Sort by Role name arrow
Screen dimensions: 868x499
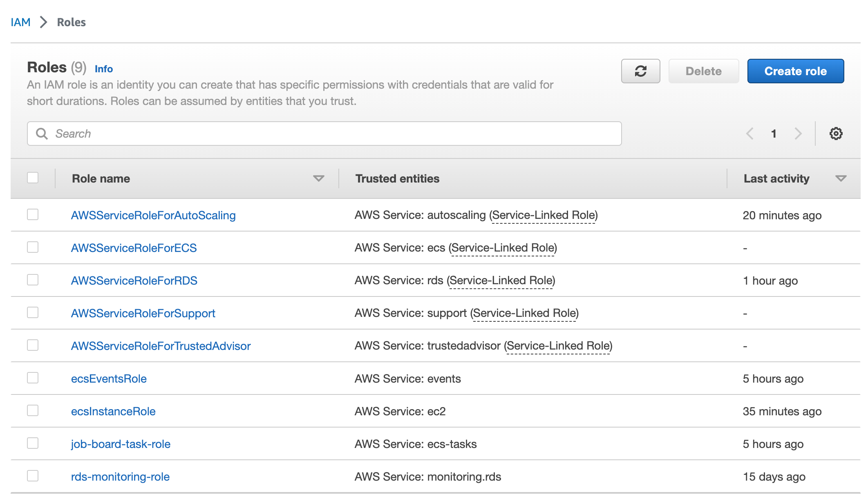(318, 178)
